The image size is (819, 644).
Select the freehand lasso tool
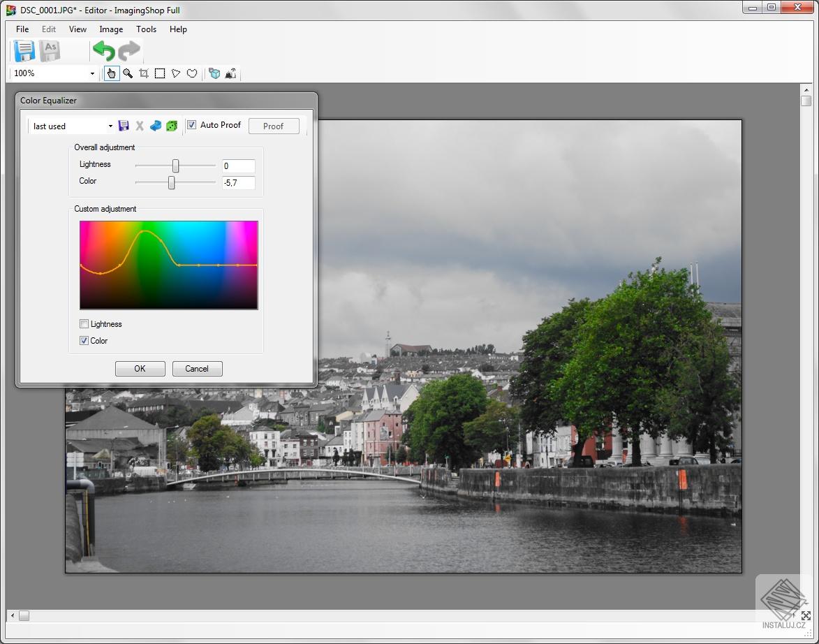click(x=192, y=73)
